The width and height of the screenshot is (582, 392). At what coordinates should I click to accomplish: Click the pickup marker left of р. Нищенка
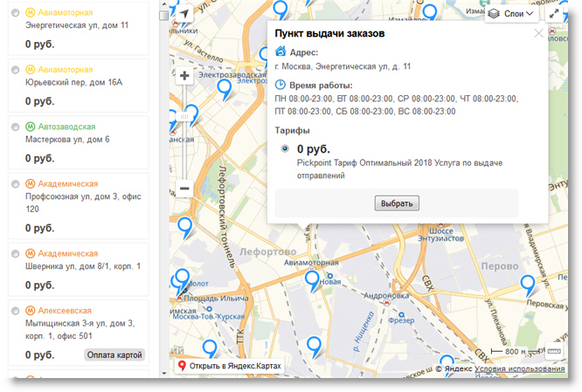[314, 347]
